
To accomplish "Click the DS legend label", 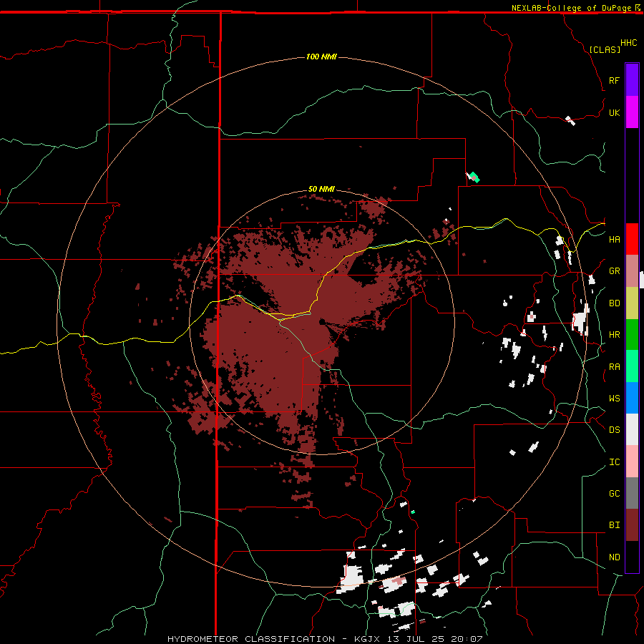I will (x=614, y=430).
